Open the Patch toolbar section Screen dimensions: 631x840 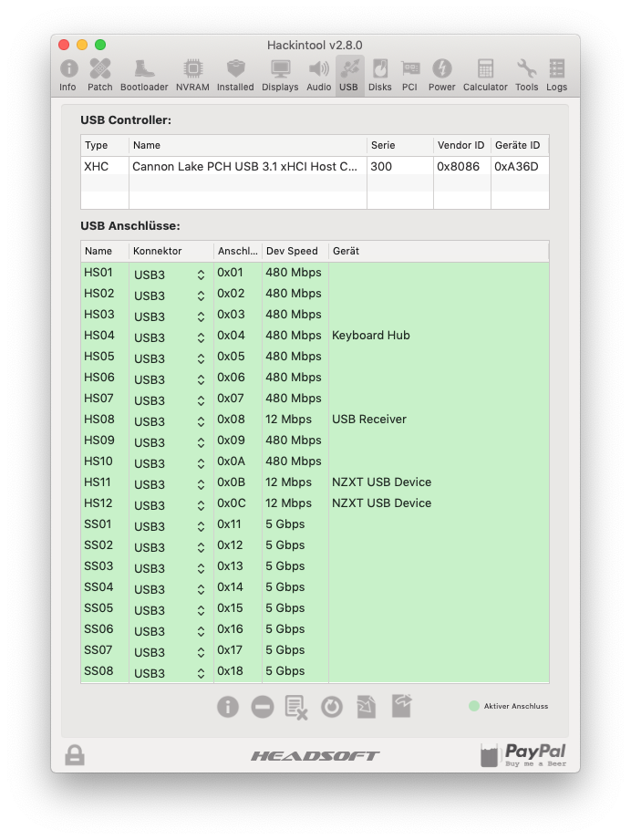[100, 75]
